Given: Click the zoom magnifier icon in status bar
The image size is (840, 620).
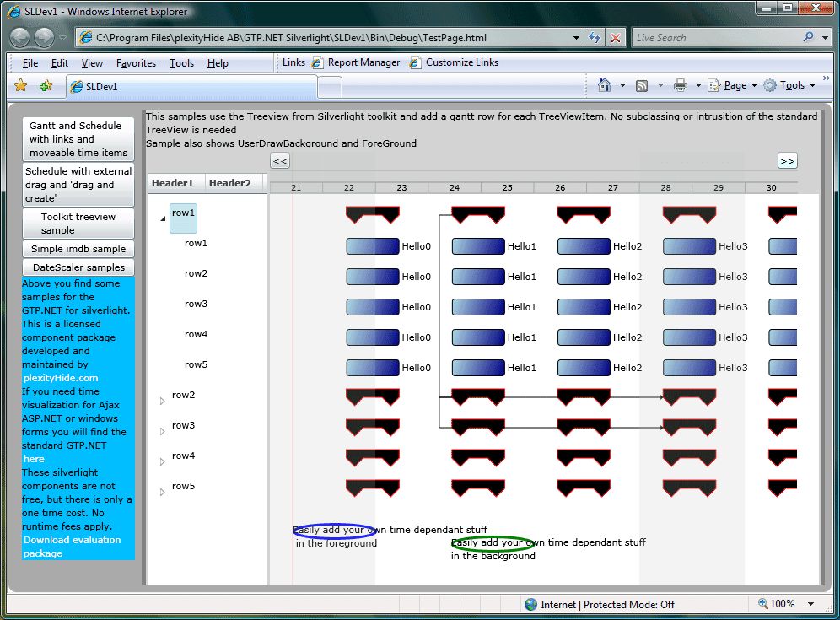Looking at the screenshot, I should tap(763, 603).
